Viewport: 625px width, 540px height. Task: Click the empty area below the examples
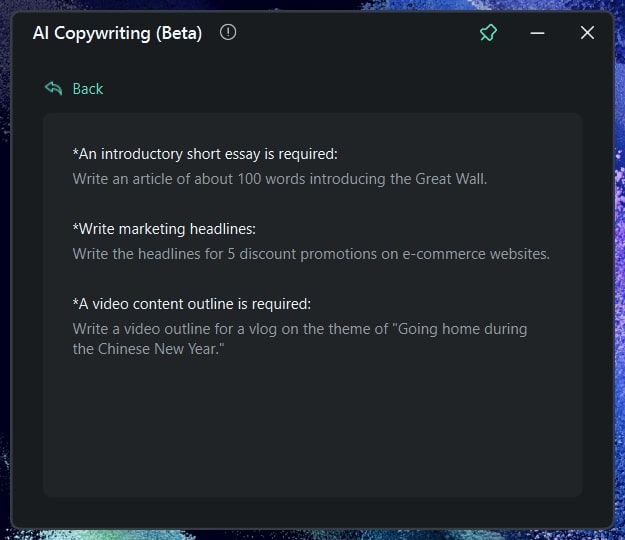click(x=312, y=430)
